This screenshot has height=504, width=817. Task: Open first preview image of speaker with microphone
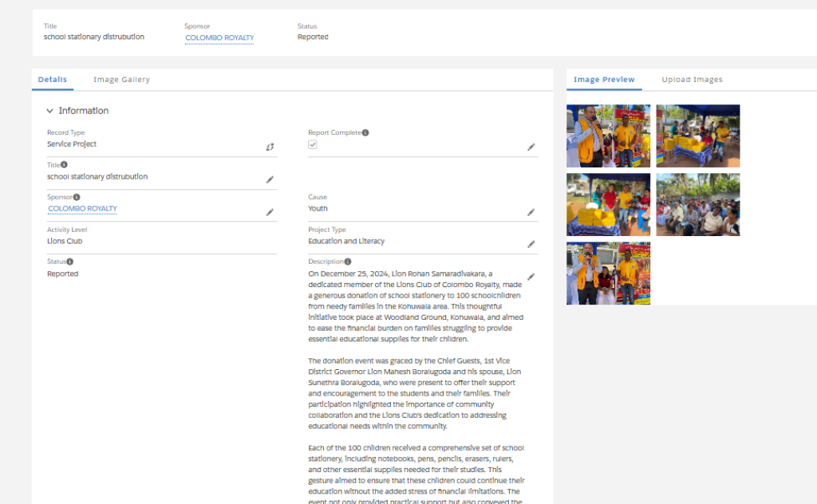(608, 136)
